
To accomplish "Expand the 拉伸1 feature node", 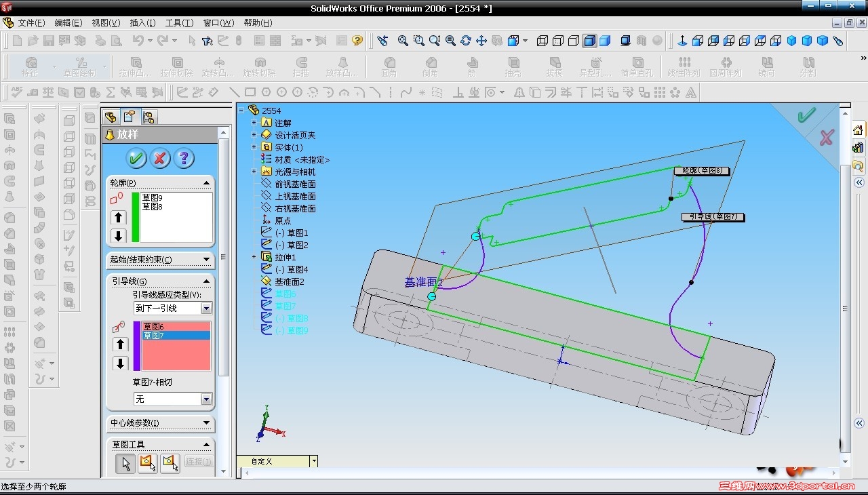I will point(254,257).
